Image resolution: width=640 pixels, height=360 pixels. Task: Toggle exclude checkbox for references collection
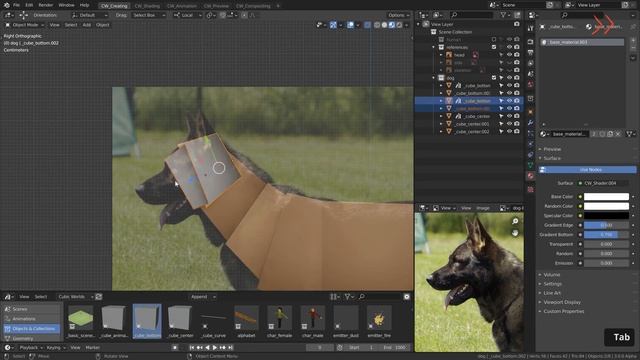click(494, 47)
